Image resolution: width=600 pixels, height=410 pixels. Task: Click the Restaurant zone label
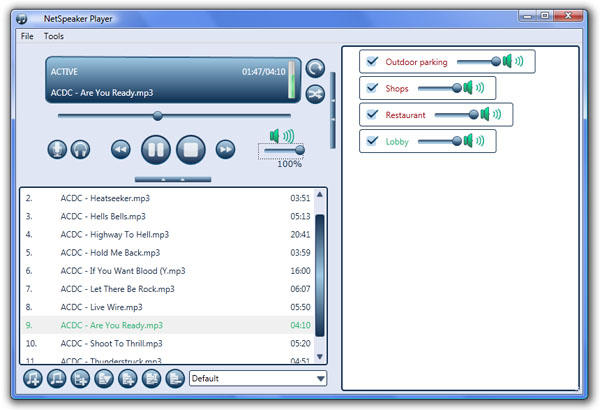pos(405,115)
